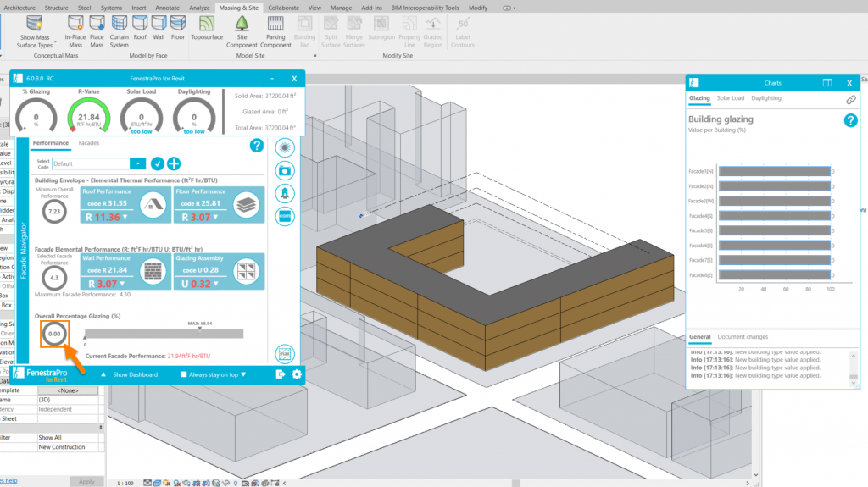Switch to Facades tab in FenestraPro
This screenshot has width=868, height=487.
pyautogui.click(x=88, y=143)
